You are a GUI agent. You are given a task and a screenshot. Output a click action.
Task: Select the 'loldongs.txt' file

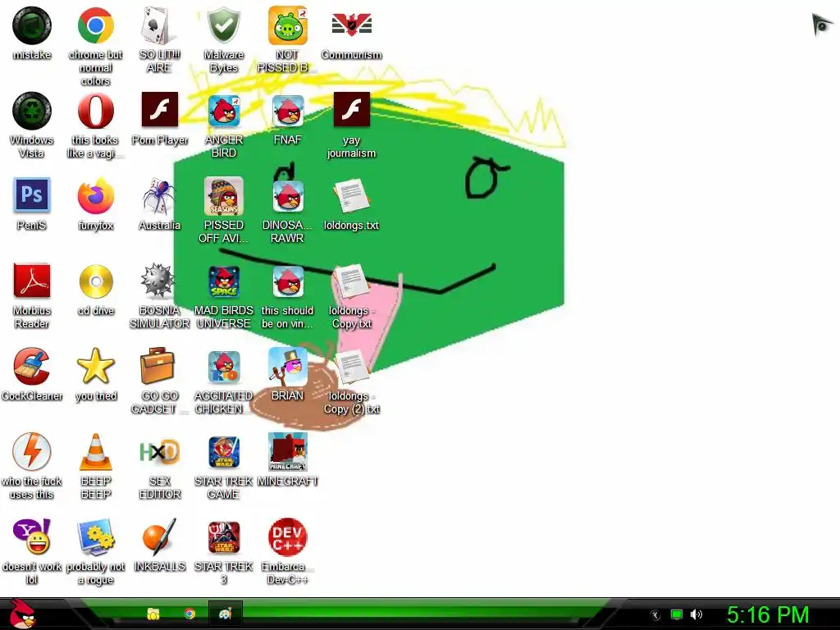click(x=351, y=196)
